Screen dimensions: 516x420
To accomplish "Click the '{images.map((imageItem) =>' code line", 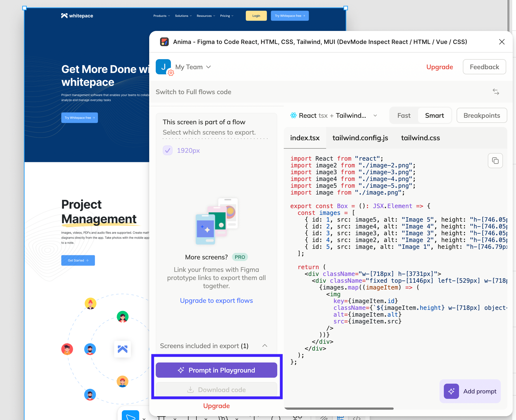I will point(369,287).
